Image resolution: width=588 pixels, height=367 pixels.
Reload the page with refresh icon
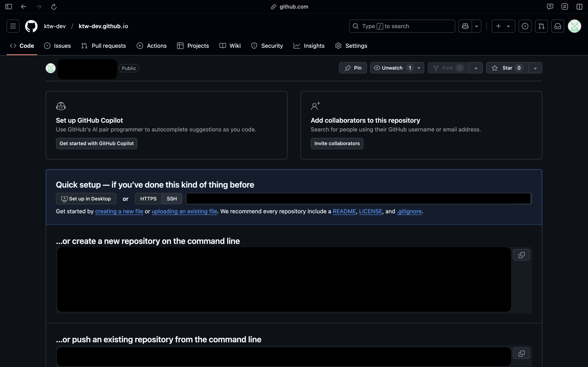pyautogui.click(x=54, y=7)
